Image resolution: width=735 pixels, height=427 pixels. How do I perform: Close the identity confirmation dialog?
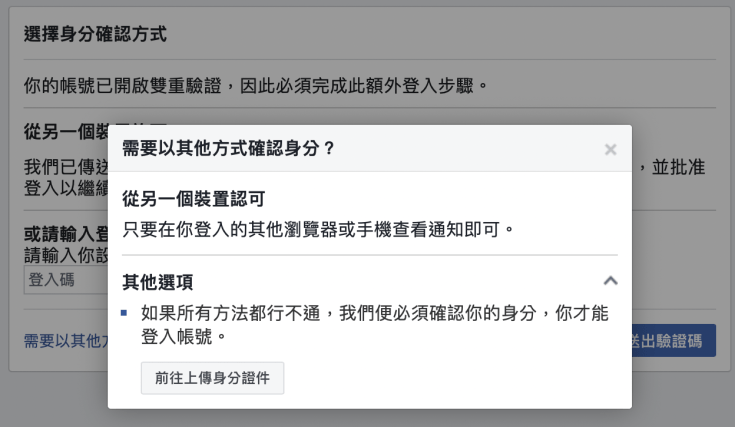click(x=610, y=150)
